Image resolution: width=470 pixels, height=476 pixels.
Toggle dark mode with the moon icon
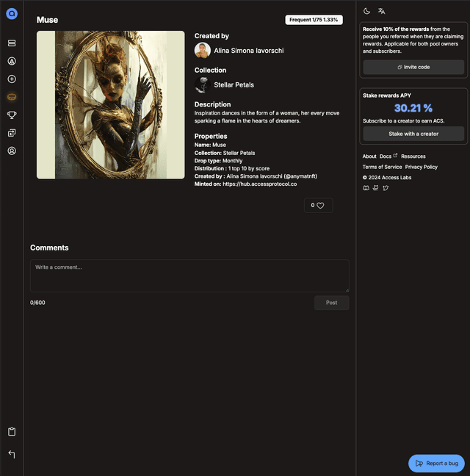click(366, 11)
